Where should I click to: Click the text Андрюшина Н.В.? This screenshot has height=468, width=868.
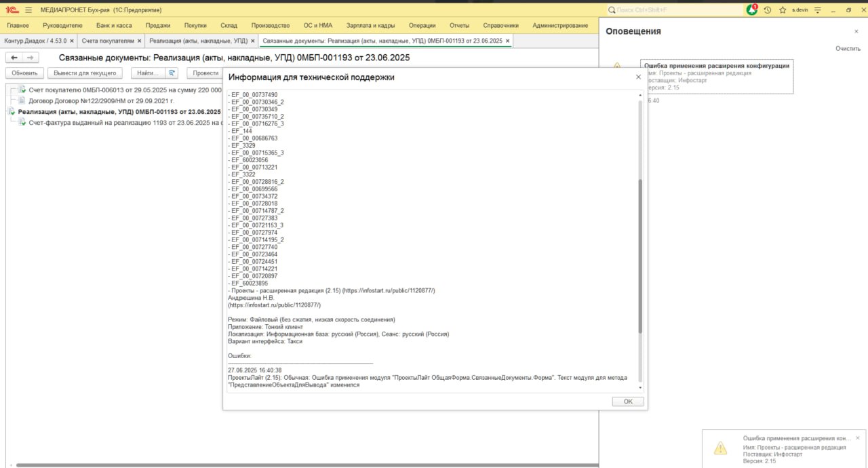[x=251, y=298]
